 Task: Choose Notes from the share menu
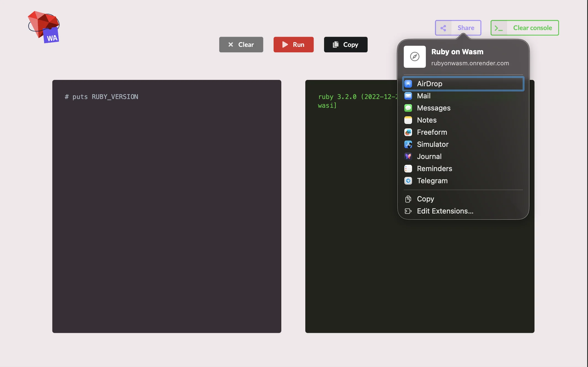(x=426, y=120)
